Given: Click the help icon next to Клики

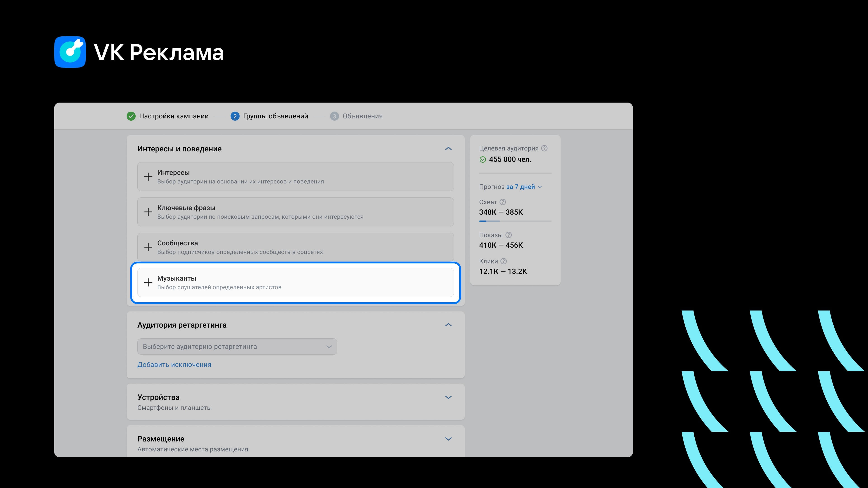Looking at the screenshot, I should point(503,261).
